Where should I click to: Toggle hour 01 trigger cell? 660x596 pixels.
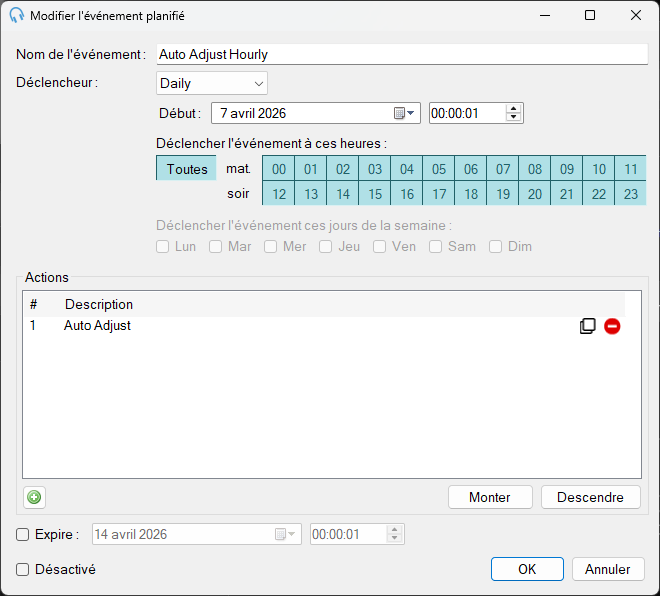(311, 168)
